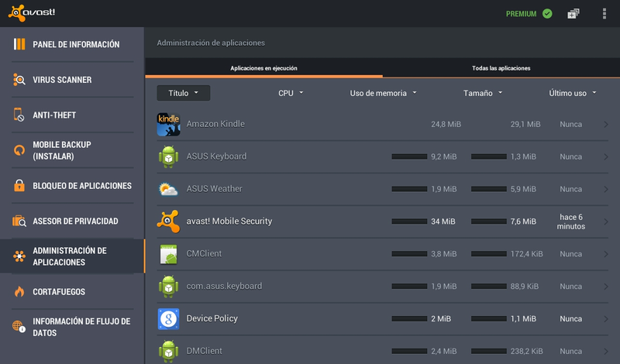Click the 172,4 KiB size value

(527, 254)
